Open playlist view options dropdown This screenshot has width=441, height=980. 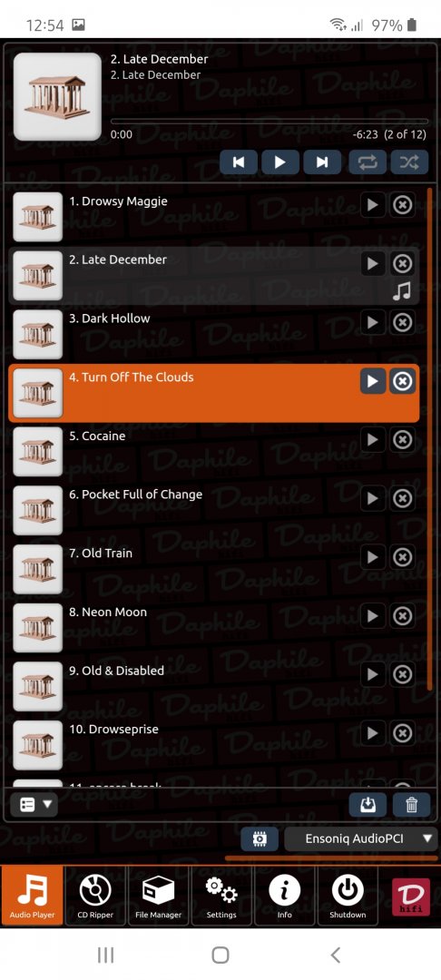(x=34, y=804)
